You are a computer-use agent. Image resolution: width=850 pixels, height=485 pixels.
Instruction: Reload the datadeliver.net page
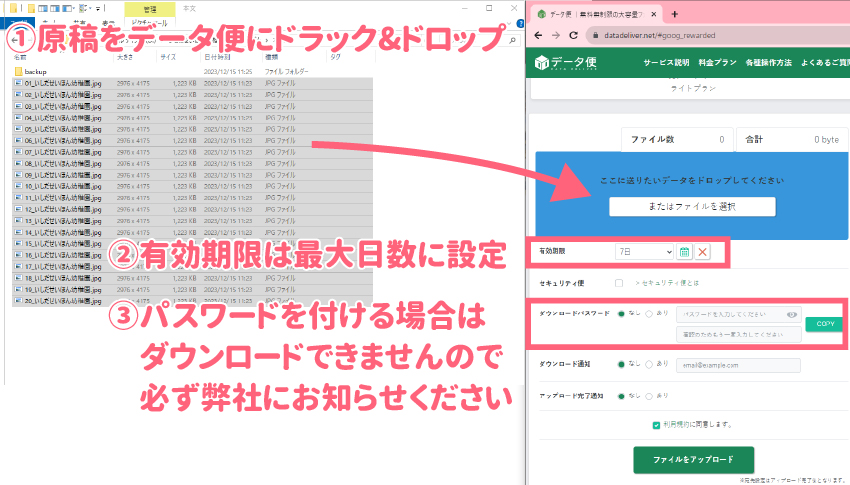(x=573, y=35)
